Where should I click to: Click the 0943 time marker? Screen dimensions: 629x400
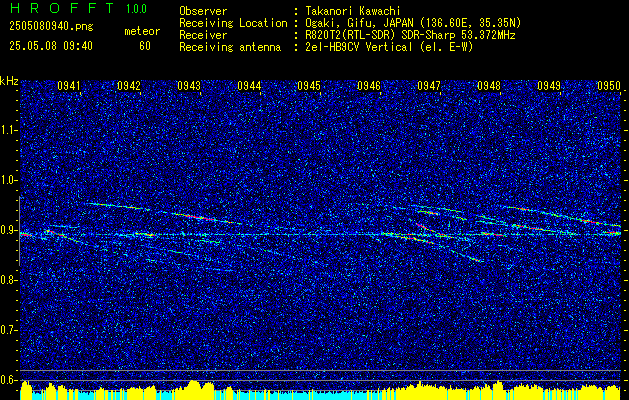click(x=189, y=85)
